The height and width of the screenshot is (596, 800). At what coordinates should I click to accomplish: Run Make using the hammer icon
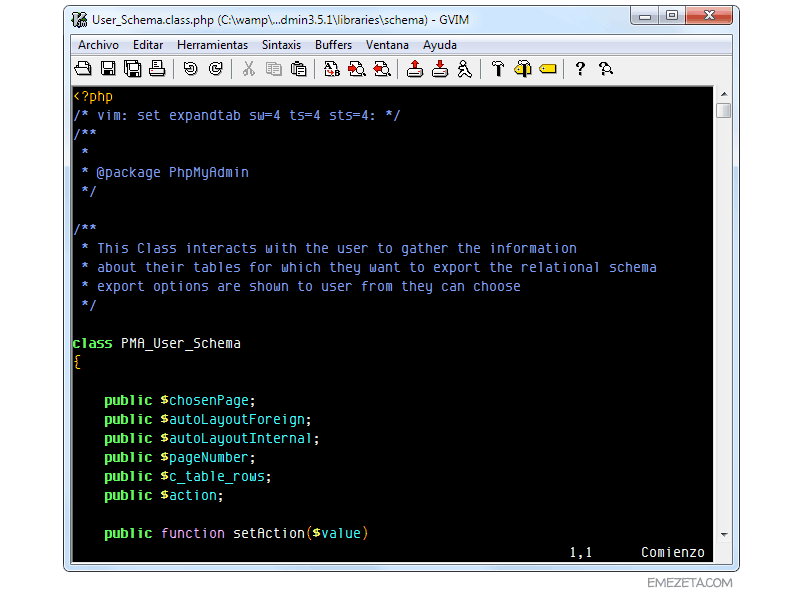498,68
